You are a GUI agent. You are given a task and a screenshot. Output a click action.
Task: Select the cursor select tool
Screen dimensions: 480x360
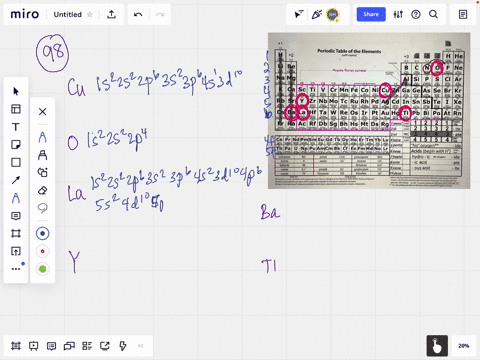[16, 91]
